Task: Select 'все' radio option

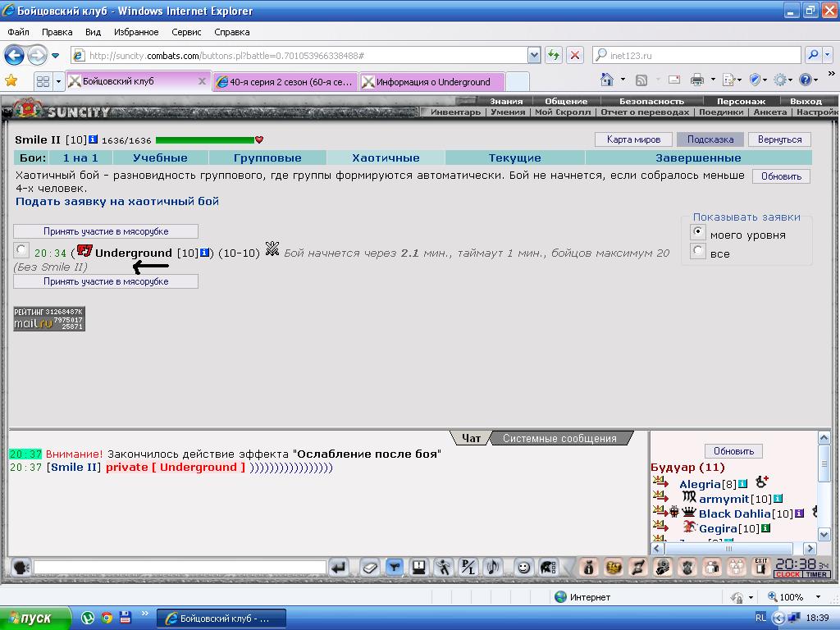Action: tap(697, 250)
